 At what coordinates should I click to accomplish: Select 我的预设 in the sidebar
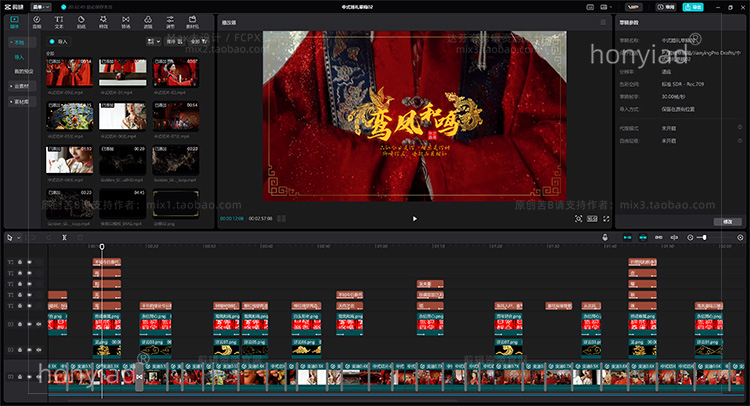[23, 71]
